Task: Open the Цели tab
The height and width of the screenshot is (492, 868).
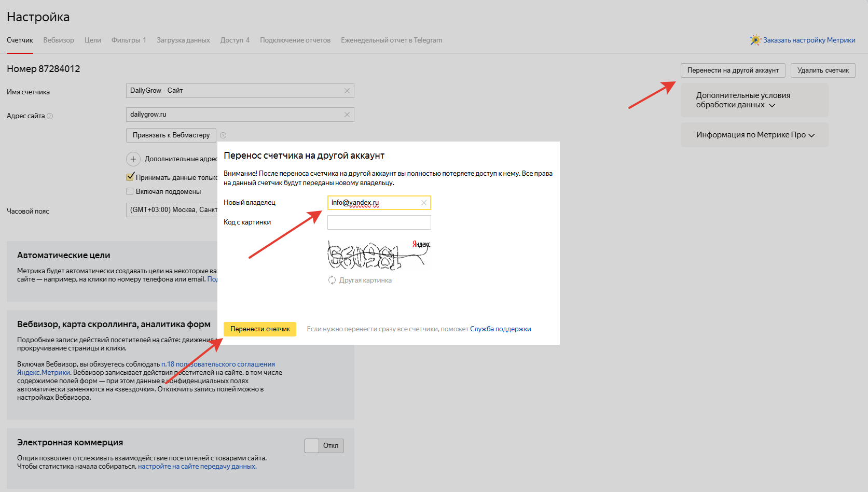Action: 93,40
